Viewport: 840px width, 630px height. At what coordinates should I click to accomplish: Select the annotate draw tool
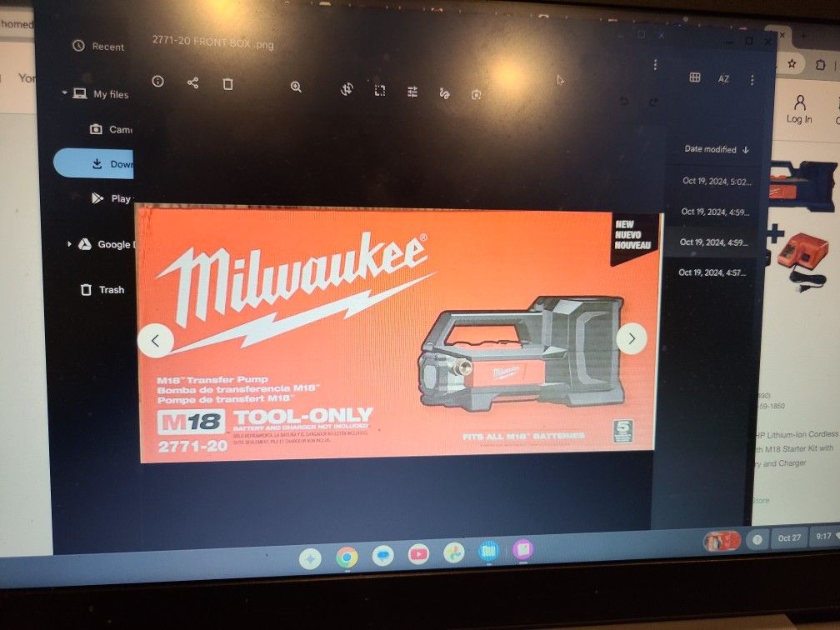pyautogui.click(x=444, y=93)
